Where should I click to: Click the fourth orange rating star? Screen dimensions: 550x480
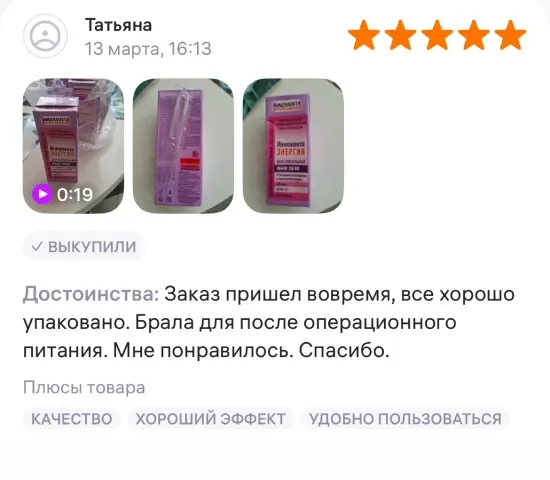pyautogui.click(x=474, y=34)
